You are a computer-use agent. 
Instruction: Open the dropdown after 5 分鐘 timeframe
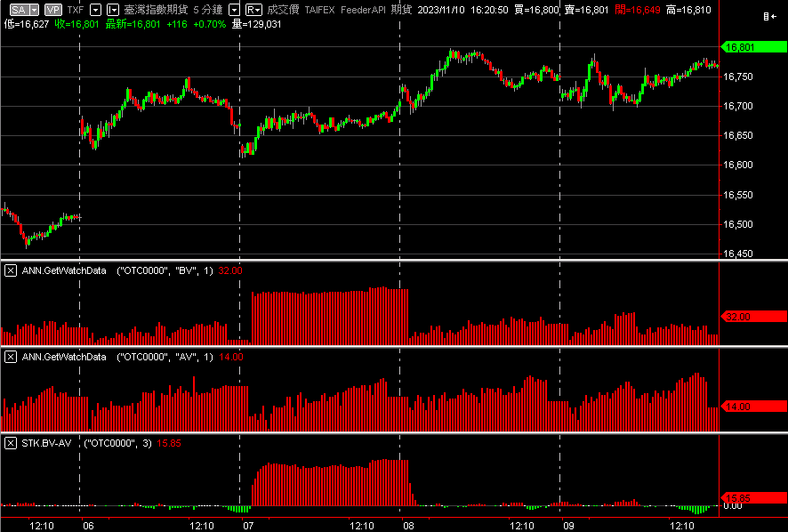(x=234, y=10)
